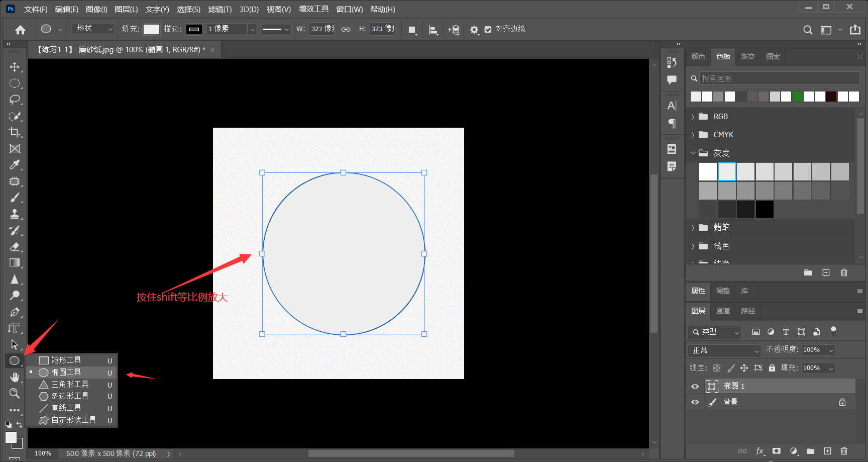Pick the black swatch in 灰度 group
The image size is (868, 462).
(x=765, y=209)
